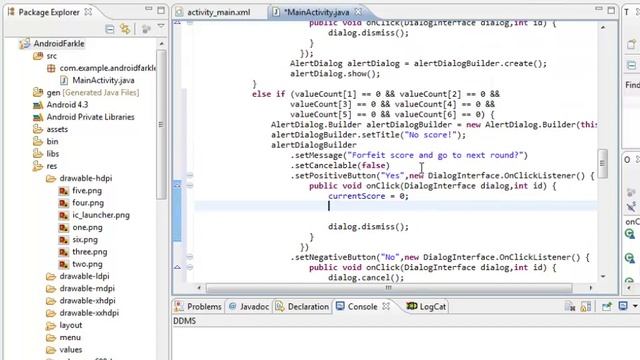
Task: Collapse fold beside onClick under setNegativeButton
Action: click(190, 267)
